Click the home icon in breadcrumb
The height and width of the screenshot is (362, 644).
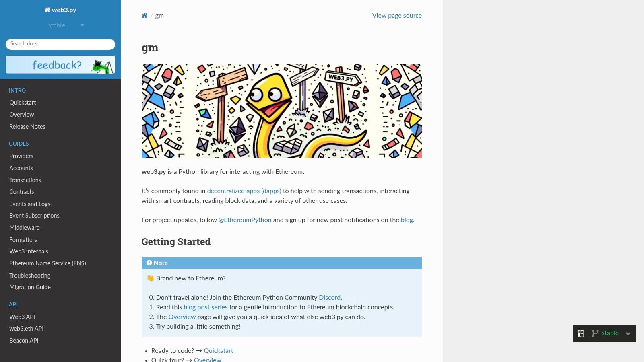tap(144, 16)
